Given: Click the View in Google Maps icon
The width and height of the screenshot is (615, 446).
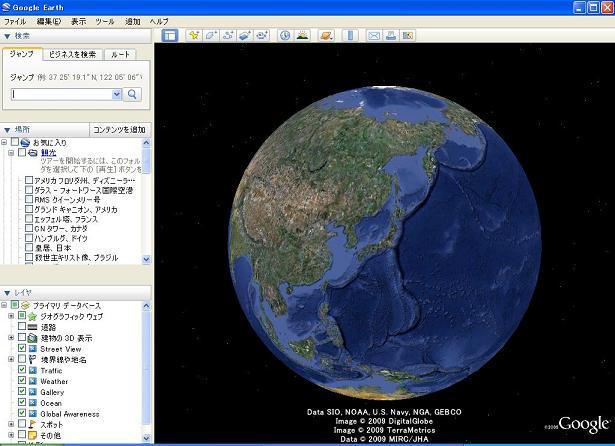Looking at the screenshot, I should [408, 36].
